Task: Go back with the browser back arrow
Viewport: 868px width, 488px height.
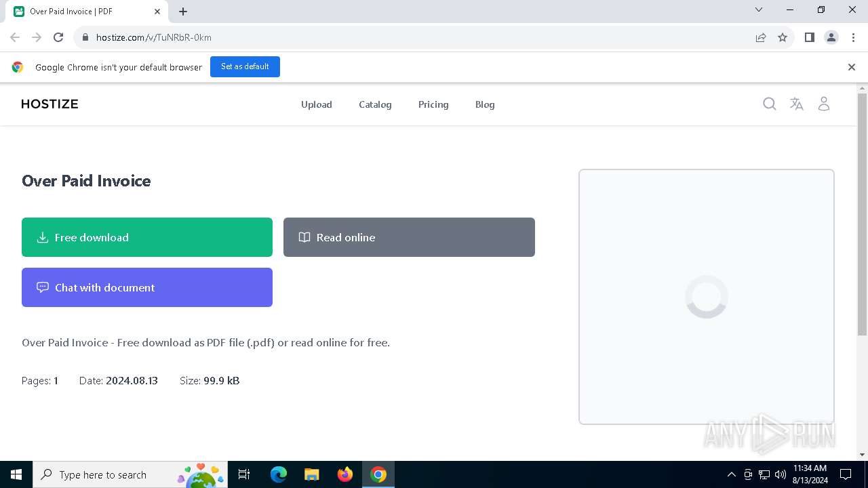Action: 15,37
